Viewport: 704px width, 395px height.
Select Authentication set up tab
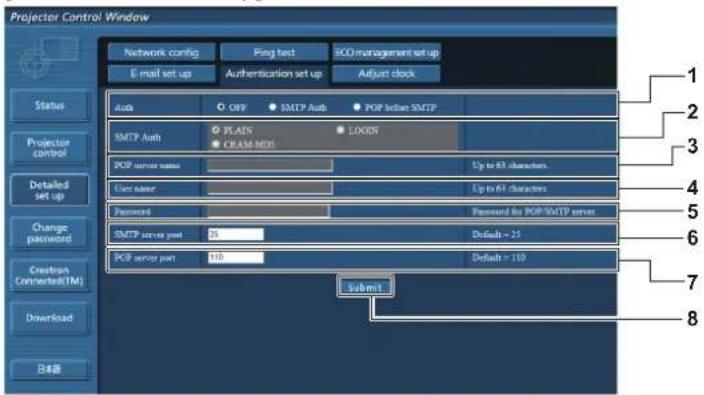click(274, 74)
